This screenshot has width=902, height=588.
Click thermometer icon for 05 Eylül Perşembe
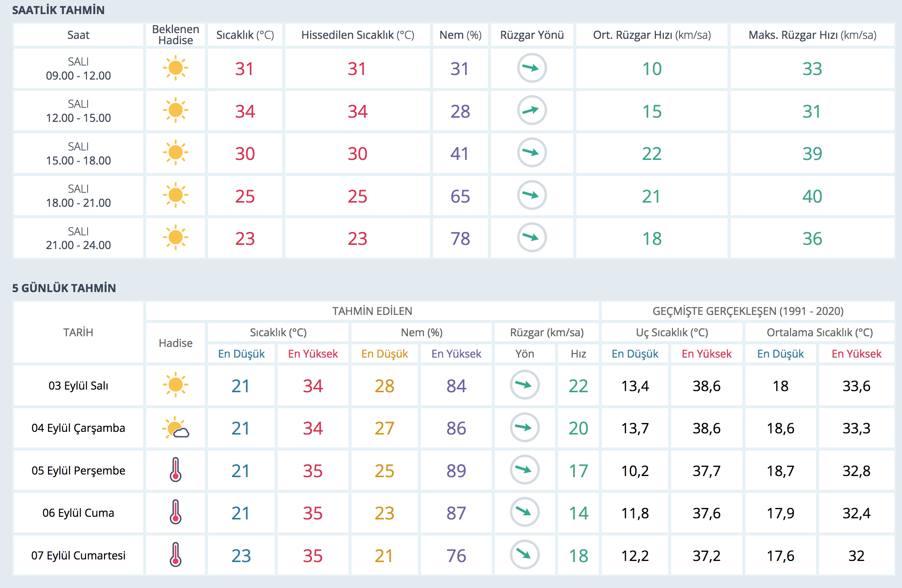pyautogui.click(x=176, y=470)
